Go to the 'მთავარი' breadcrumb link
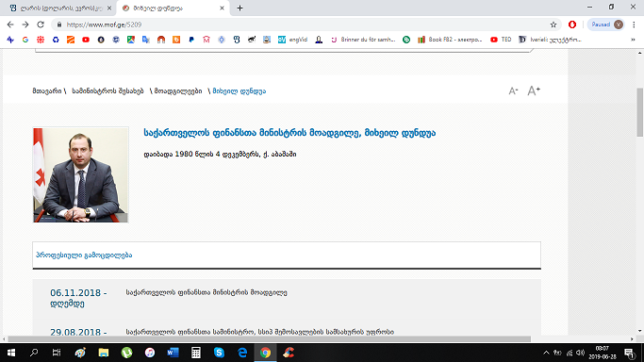This screenshot has width=644, height=362. coord(47,91)
